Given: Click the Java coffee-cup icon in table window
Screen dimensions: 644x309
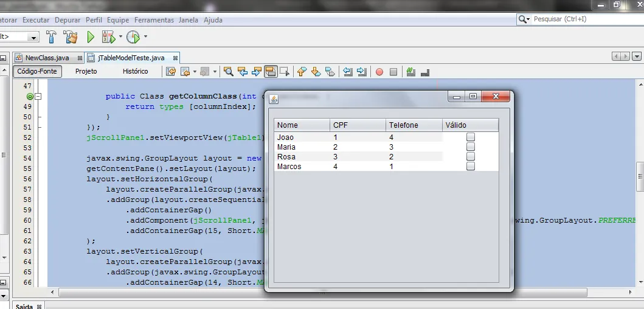Looking at the screenshot, I should click(274, 99).
